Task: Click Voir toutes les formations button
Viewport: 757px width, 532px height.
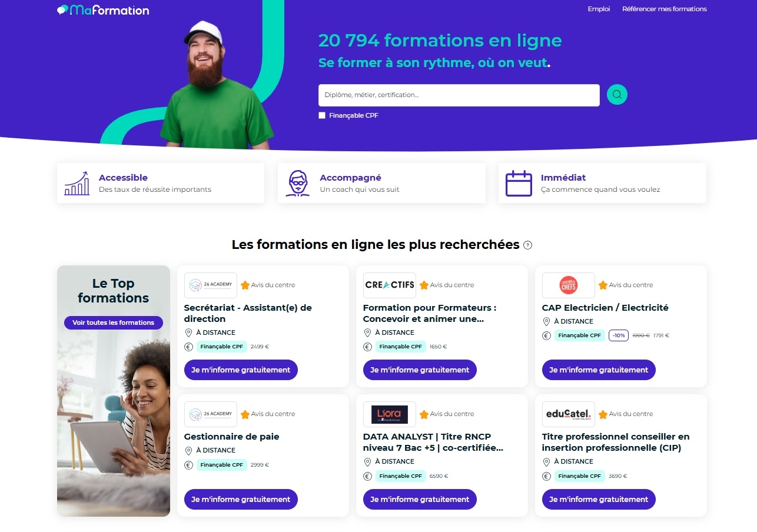Action: point(114,322)
